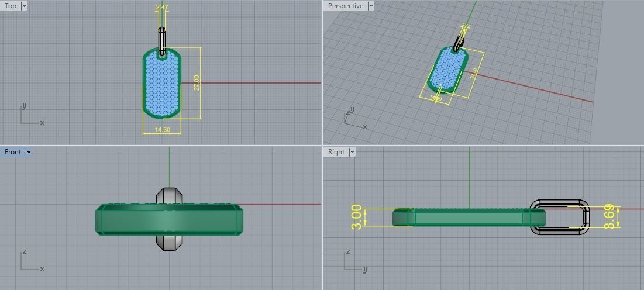Select the green pendant side profile in Right view
The height and width of the screenshot is (290, 644).
click(x=469, y=217)
